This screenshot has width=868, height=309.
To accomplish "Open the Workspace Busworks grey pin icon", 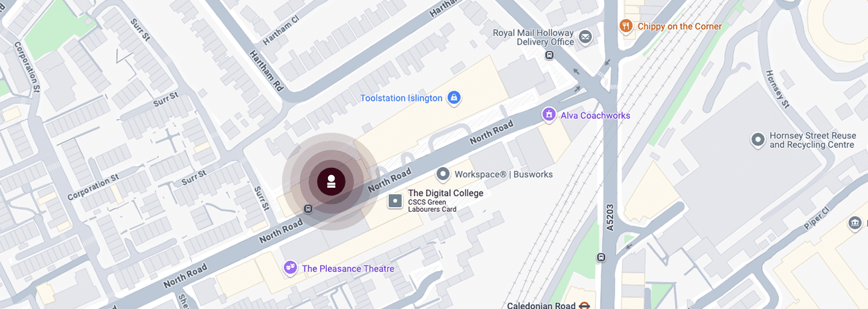I will click(x=443, y=174).
